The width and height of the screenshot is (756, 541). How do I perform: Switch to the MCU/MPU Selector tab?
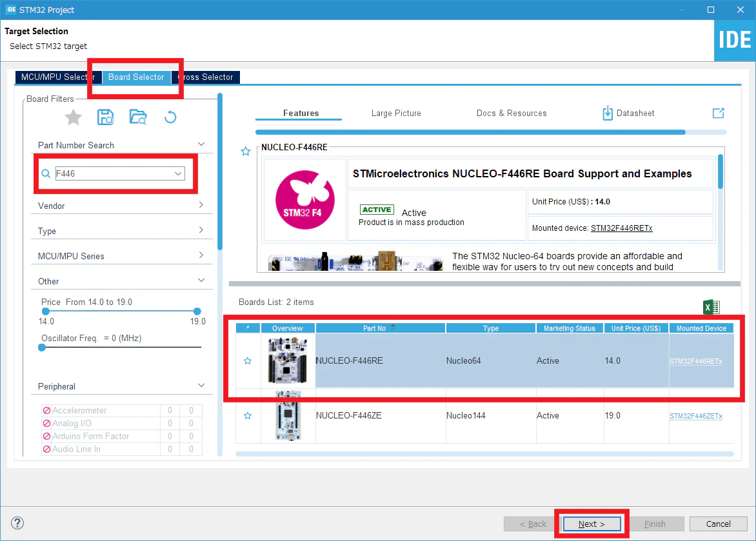[x=58, y=77]
